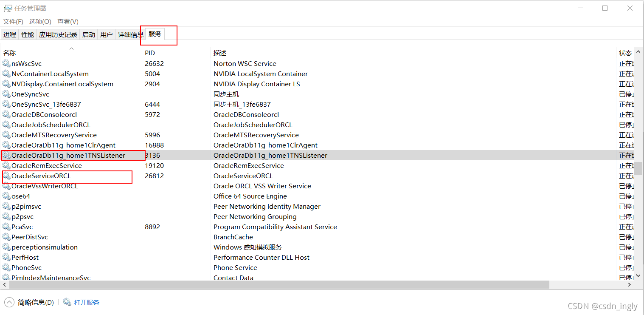Open Services via the 打开服务 link

[x=86, y=302]
